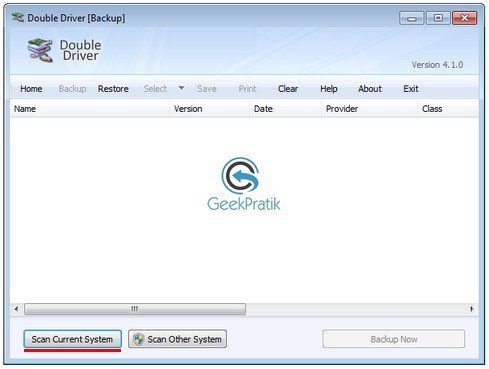This screenshot has height=369, width=489.
Task: Sort by the Name column header
Action: tap(90, 109)
